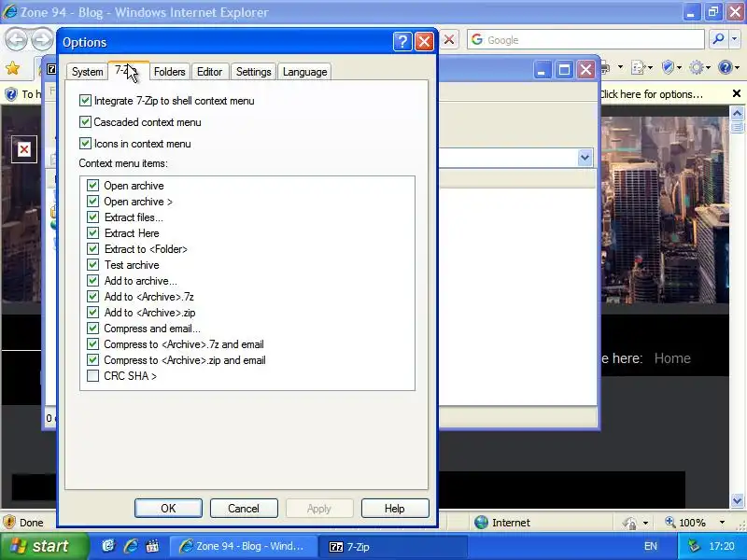The width and height of the screenshot is (747, 560).
Task: Click the page scrollbar down arrow
Action: [x=737, y=500]
